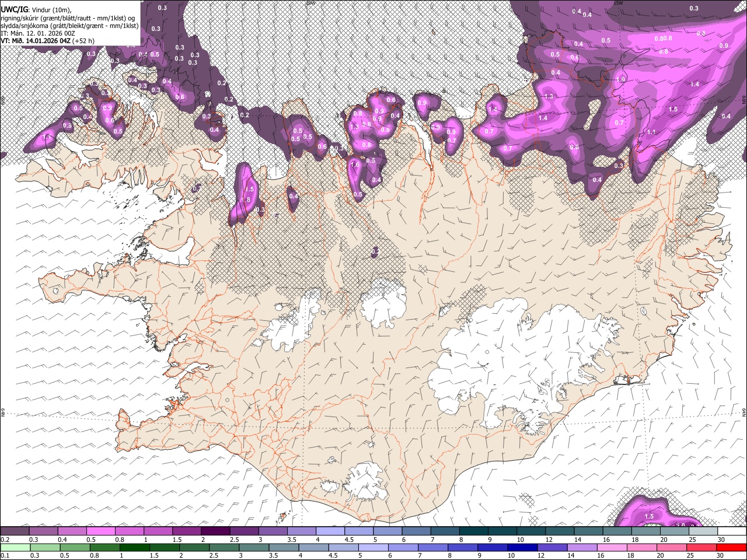Click the '0.1' label under lower legend row

tap(5, 555)
